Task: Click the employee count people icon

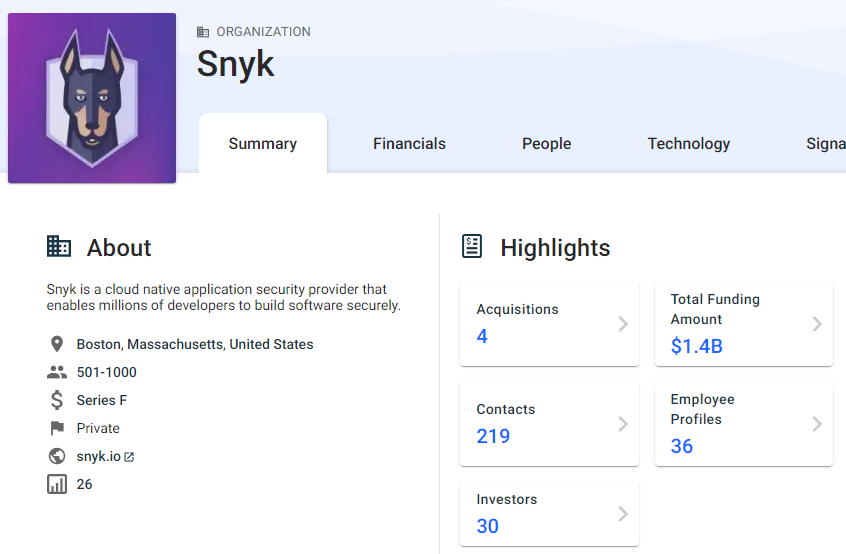Action: 57,372
